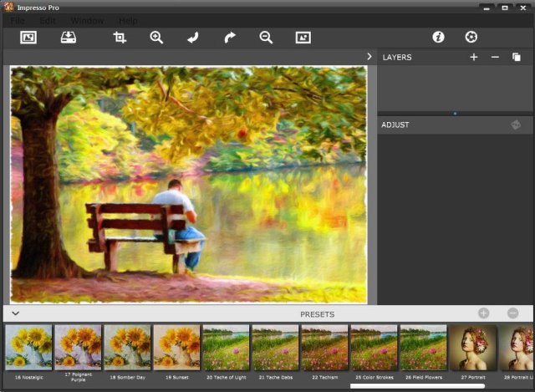Screen dimensions: 535x392
Task: Open the settings wheel icon
Action: pos(471,38)
